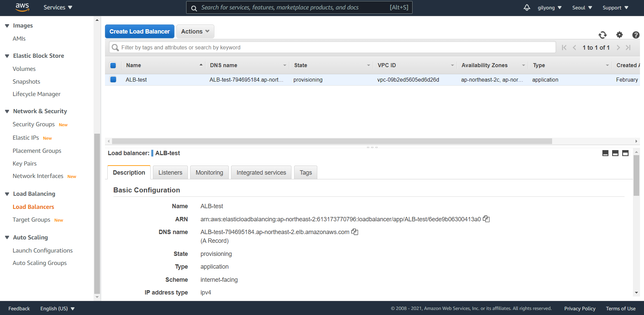Image resolution: width=644 pixels, height=315 pixels.
Task: Go to next page of results
Action: click(x=618, y=48)
